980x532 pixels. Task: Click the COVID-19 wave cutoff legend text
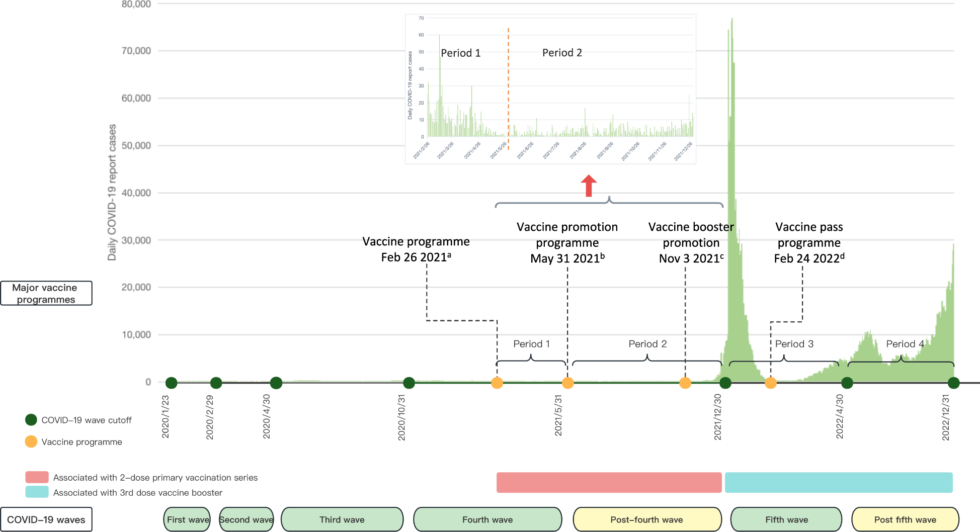click(x=87, y=420)
